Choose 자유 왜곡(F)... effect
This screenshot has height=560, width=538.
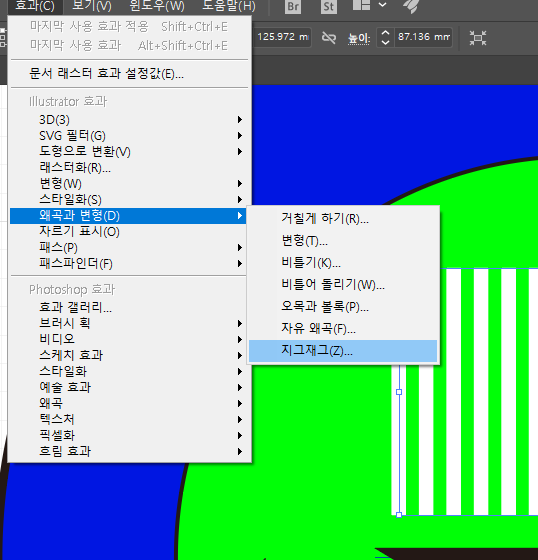tap(343, 329)
